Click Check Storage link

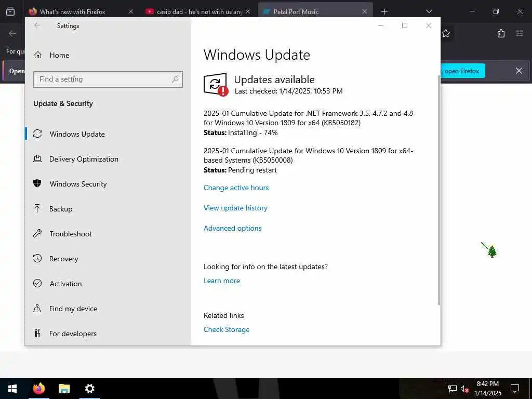point(227,329)
